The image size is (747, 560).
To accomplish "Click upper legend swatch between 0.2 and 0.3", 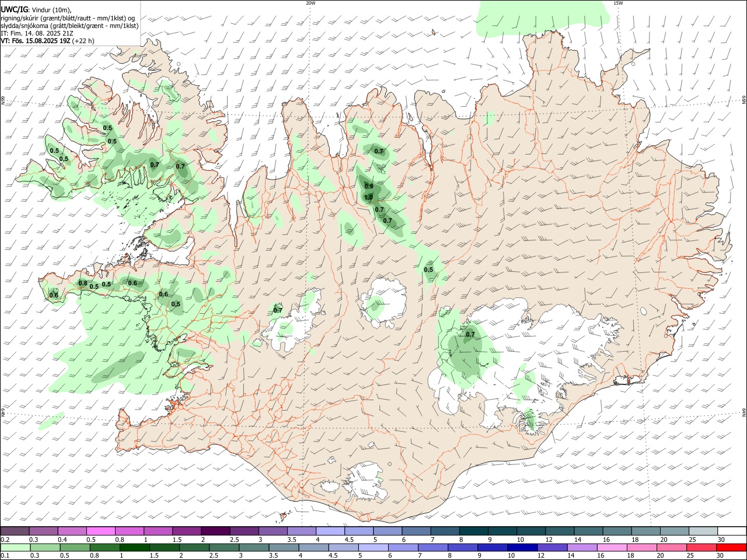I will pyautogui.click(x=15, y=531).
